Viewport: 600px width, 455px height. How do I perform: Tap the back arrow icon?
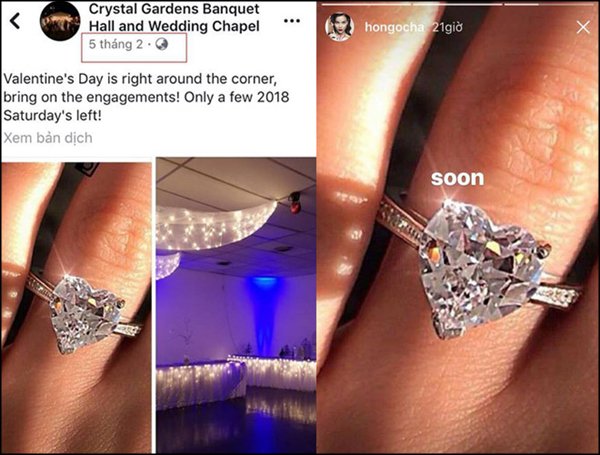click(15, 21)
